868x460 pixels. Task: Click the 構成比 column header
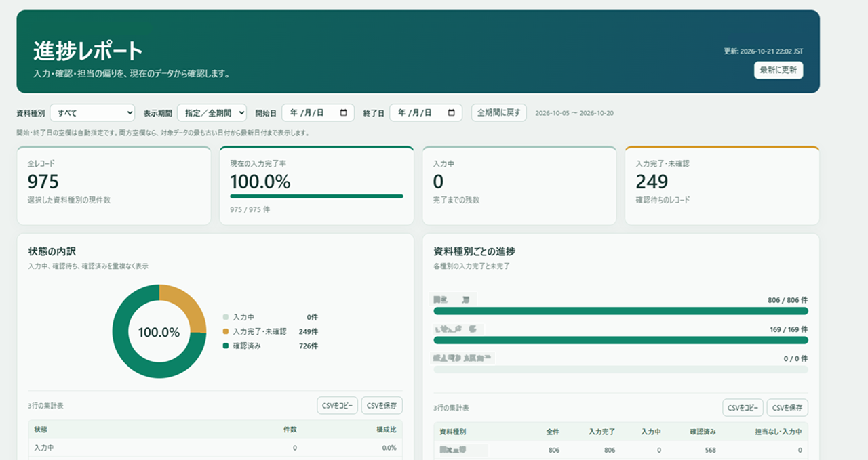click(x=386, y=430)
